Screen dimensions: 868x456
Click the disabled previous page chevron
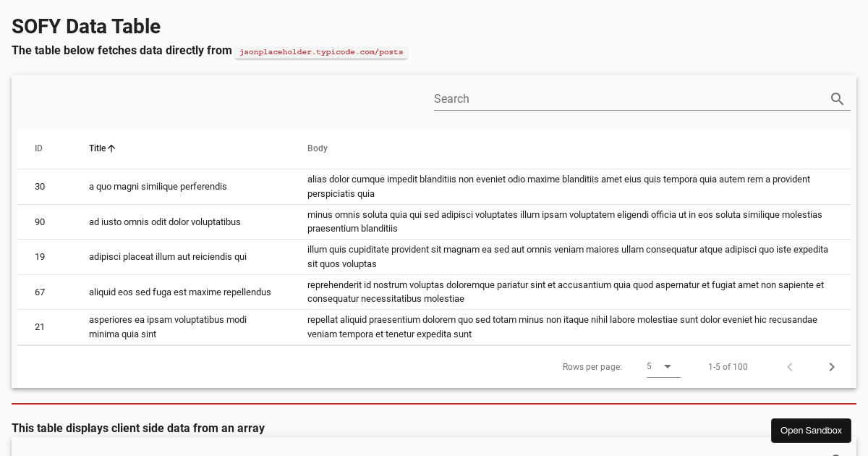click(789, 367)
